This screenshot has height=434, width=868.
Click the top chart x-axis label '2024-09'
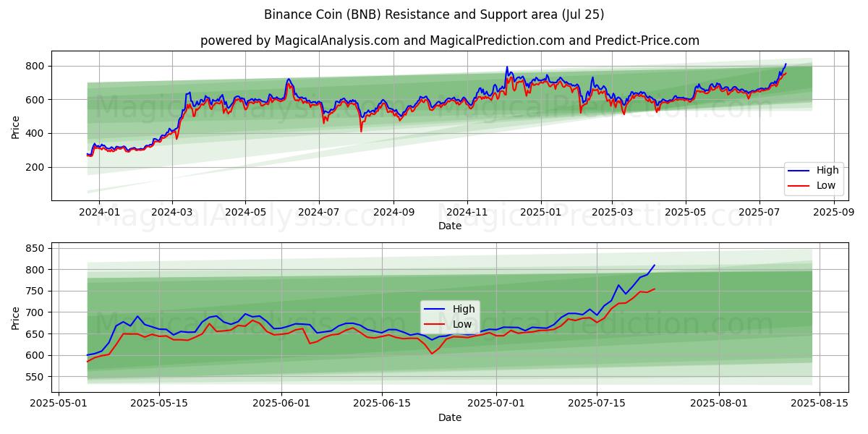393,213
